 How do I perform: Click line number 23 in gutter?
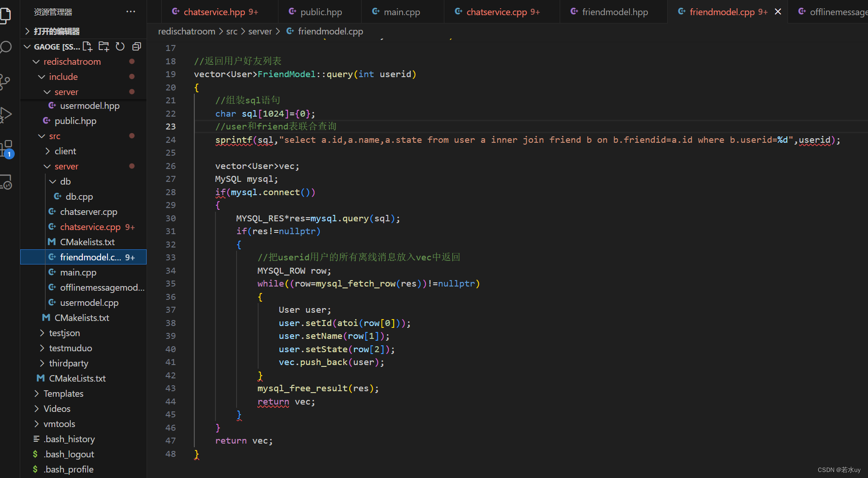(170, 126)
